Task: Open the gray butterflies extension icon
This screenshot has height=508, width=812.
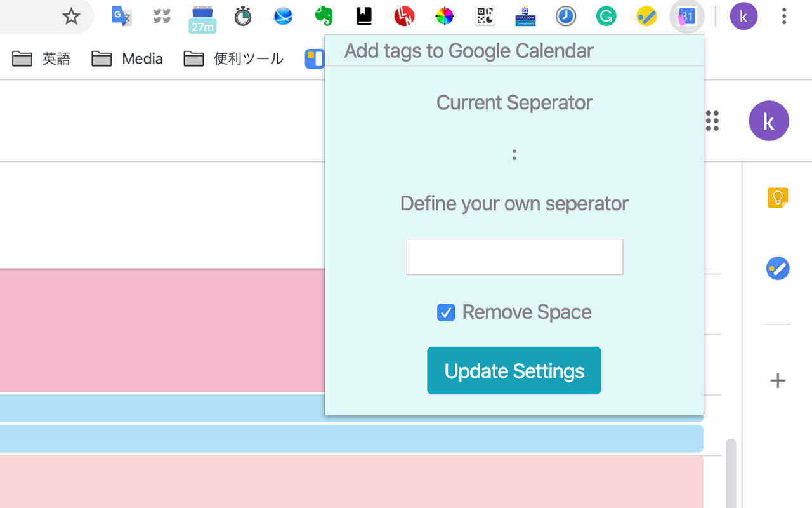Action: [x=162, y=16]
